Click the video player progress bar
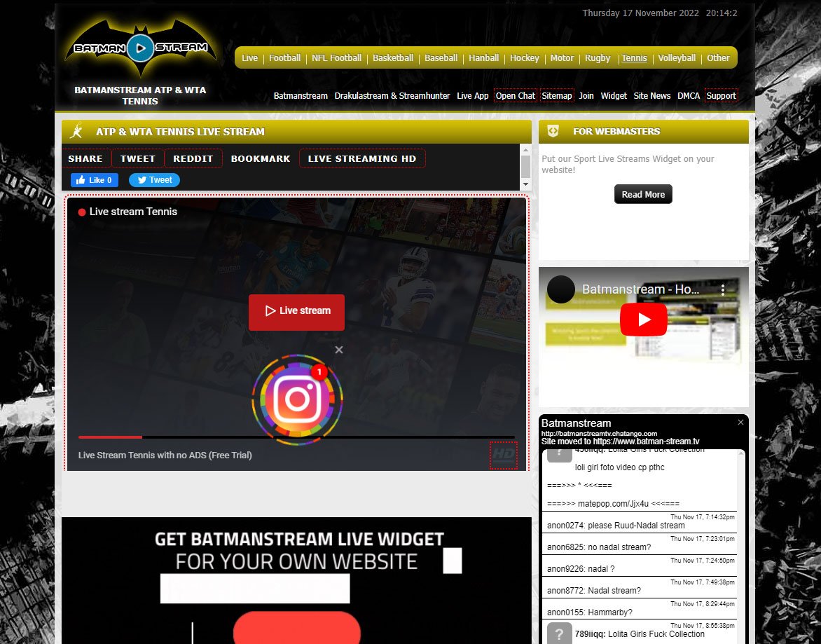Viewport: 821px width, 644px height. pyautogui.click(x=296, y=437)
